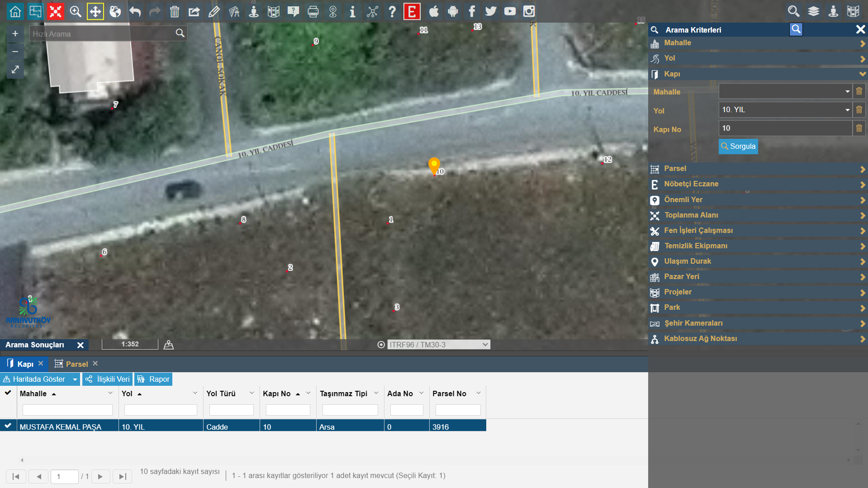The height and width of the screenshot is (488, 868).
Task: Uncheck the MUSTAFA KEMAL PAŞA row checkbox
Action: pyautogui.click(x=8, y=426)
